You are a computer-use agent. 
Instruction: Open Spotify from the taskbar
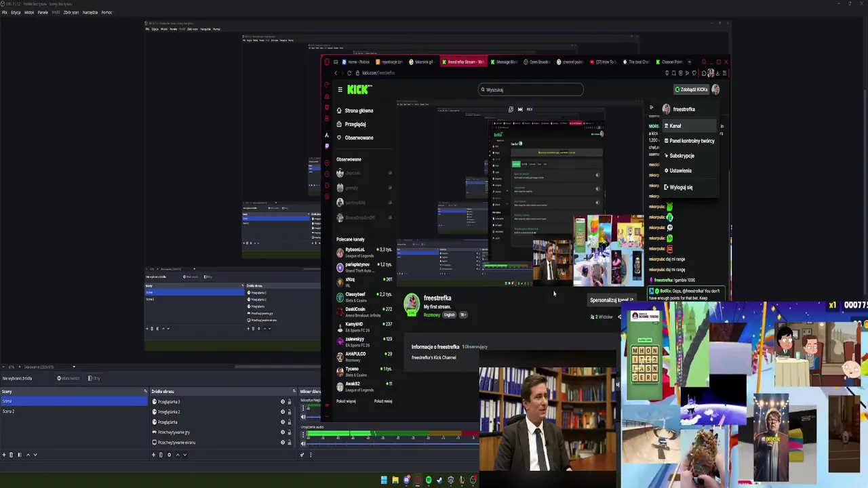click(x=429, y=480)
